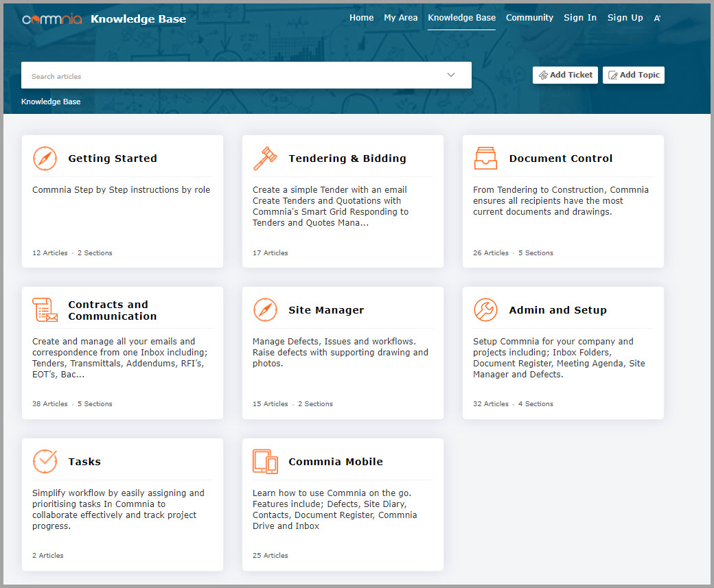Click the 'Learn how to use Commnia' description
The height and width of the screenshot is (588, 714).
point(335,509)
